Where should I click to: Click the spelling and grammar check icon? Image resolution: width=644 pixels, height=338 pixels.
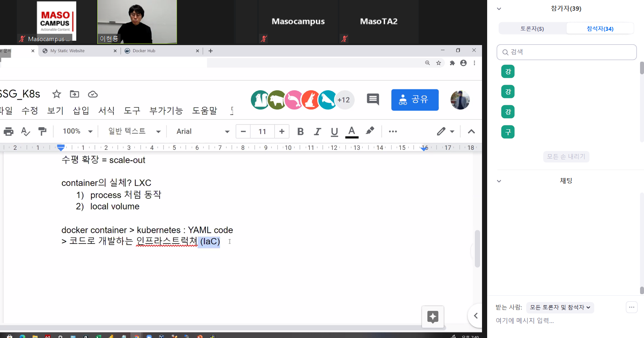25,132
